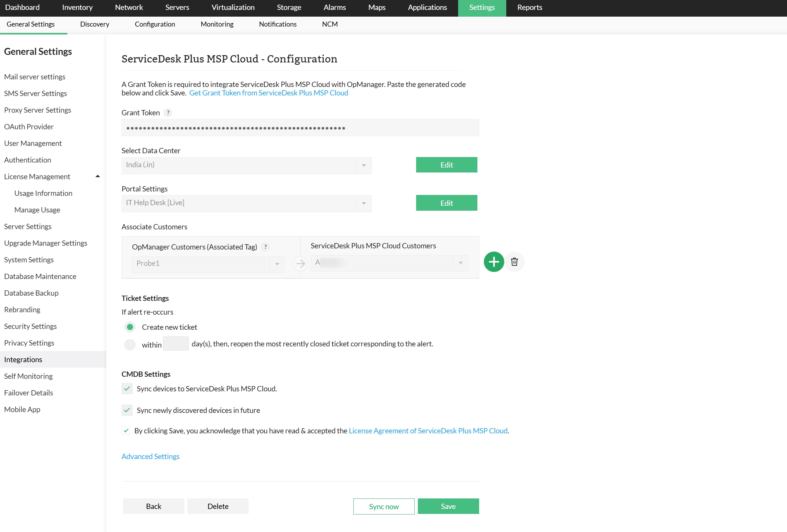Open OAuth Provider in sidebar
This screenshot has width=787, height=532.
[29, 127]
